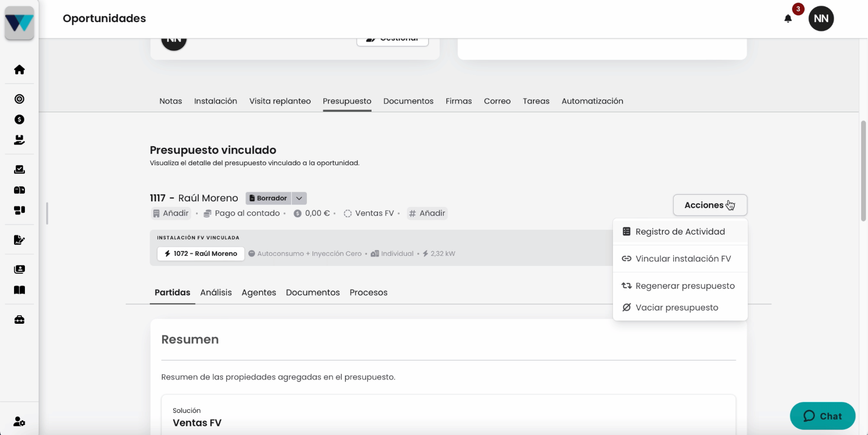This screenshot has width=868, height=435.
Task: Open the notifications bell
Action: pyautogui.click(x=788, y=19)
